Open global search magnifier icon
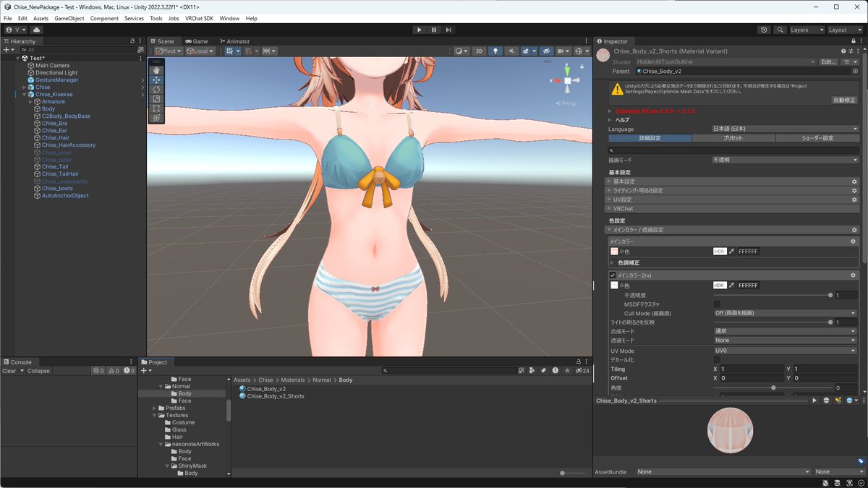This screenshot has height=488, width=868. pyautogui.click(x=780, y=30)
